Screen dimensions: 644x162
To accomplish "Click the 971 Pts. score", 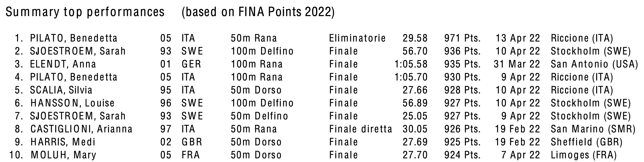I will pyautogui.click(x=462, y=38).
